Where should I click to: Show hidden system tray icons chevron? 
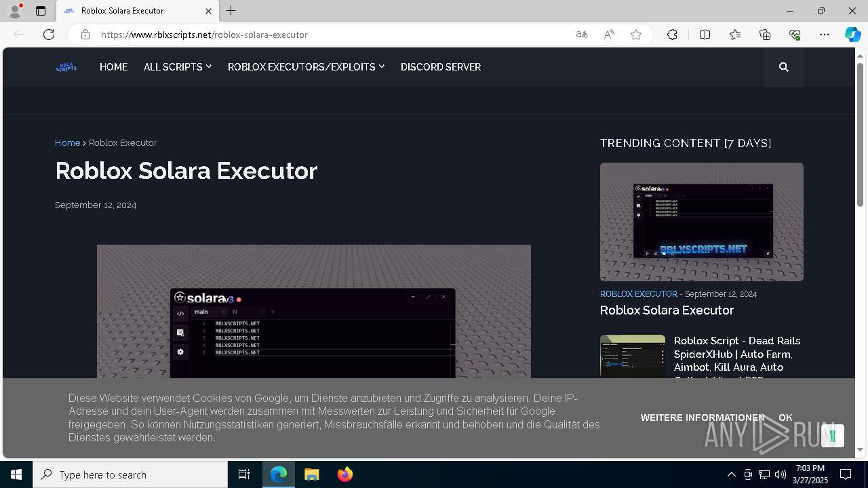731,474
